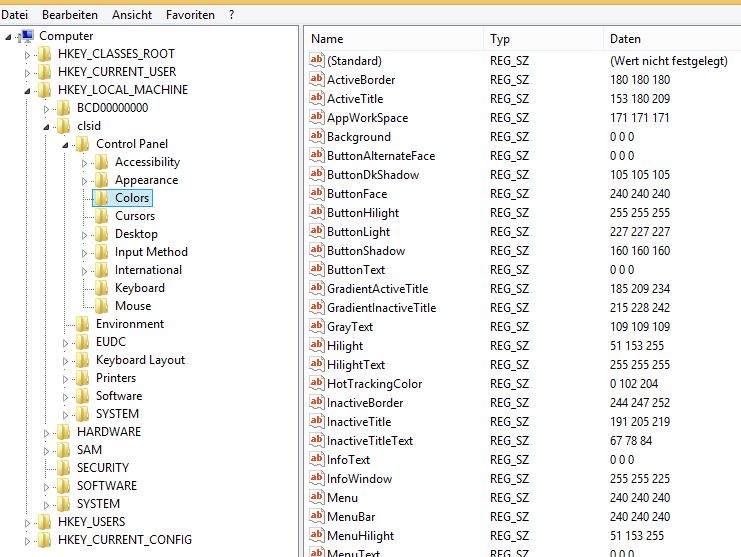Select the EUDC key

[111, 342]
